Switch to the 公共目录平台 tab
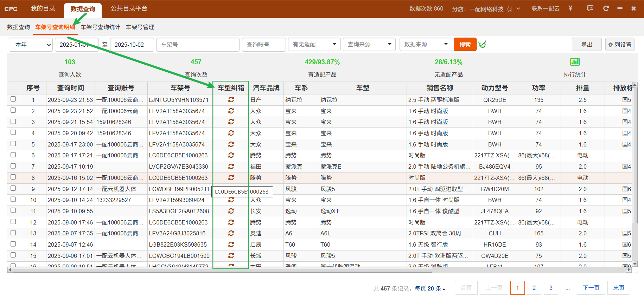 click(x=129, y=8)
